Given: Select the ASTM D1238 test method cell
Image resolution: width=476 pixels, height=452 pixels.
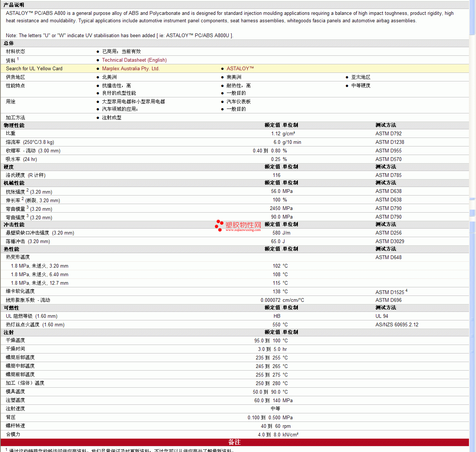Looking at the screenshot, I should tap(390, 142).
